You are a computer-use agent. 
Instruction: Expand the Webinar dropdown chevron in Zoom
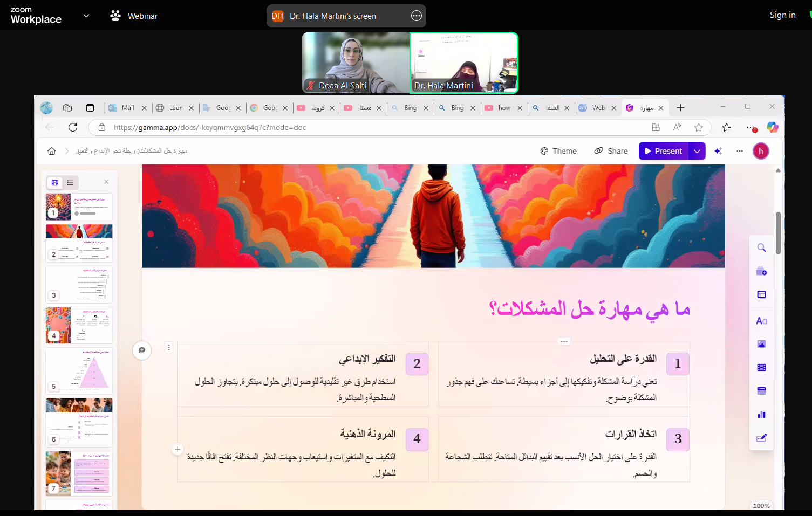coord(86,16)
